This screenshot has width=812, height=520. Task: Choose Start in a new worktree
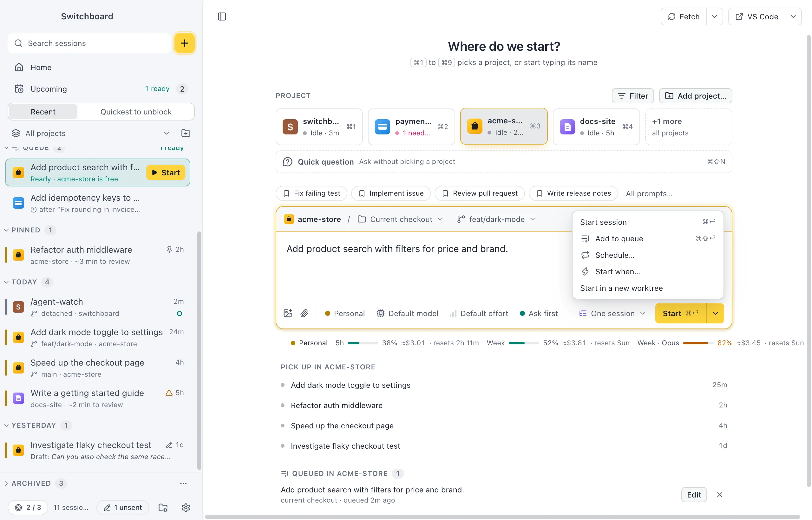point(647,288)
